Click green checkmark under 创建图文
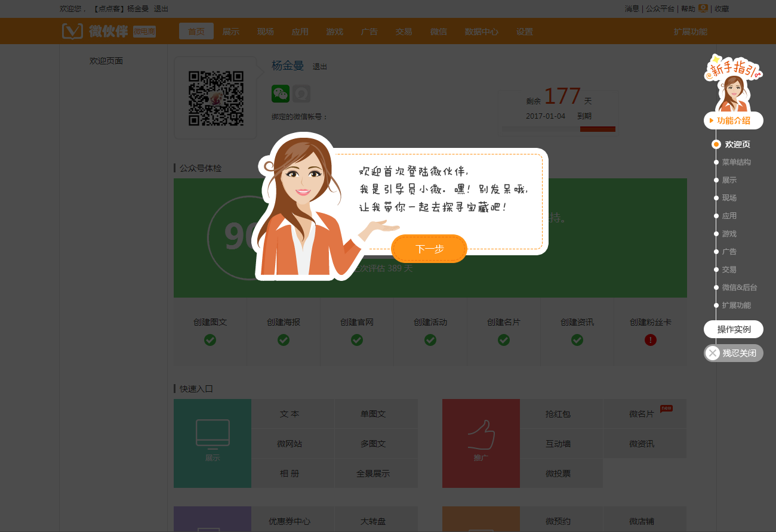776x532 pixels. click(x=210, y=340)
